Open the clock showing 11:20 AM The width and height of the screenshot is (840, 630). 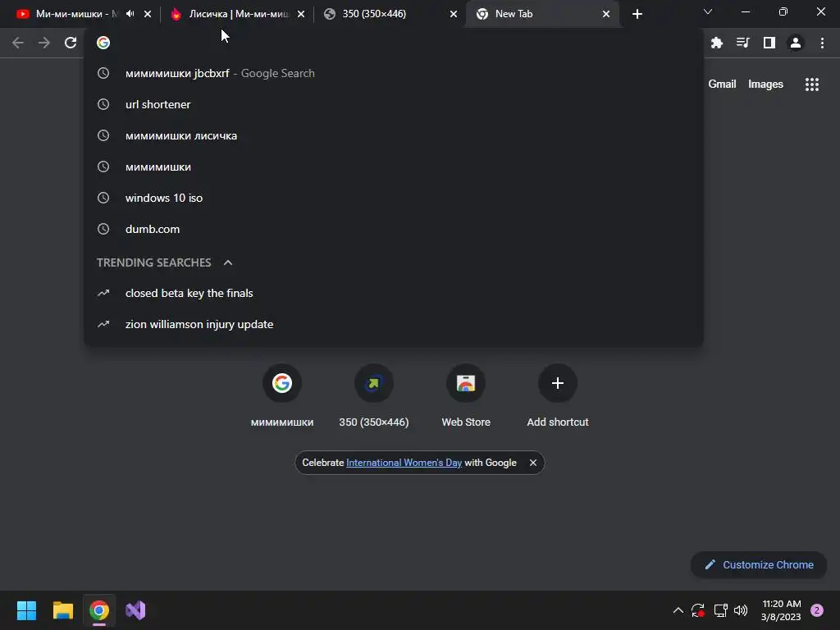781,610
